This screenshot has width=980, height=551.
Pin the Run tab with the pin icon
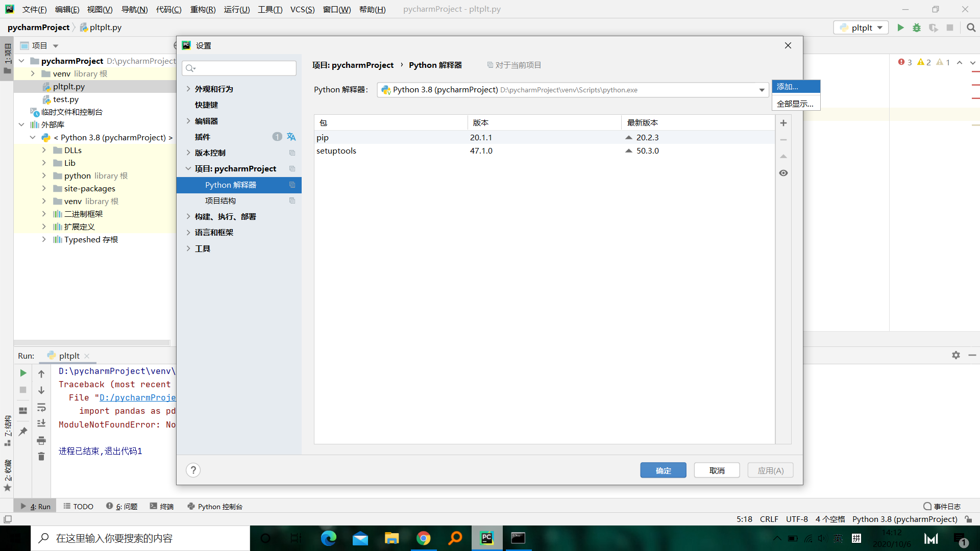pos(23,431)
